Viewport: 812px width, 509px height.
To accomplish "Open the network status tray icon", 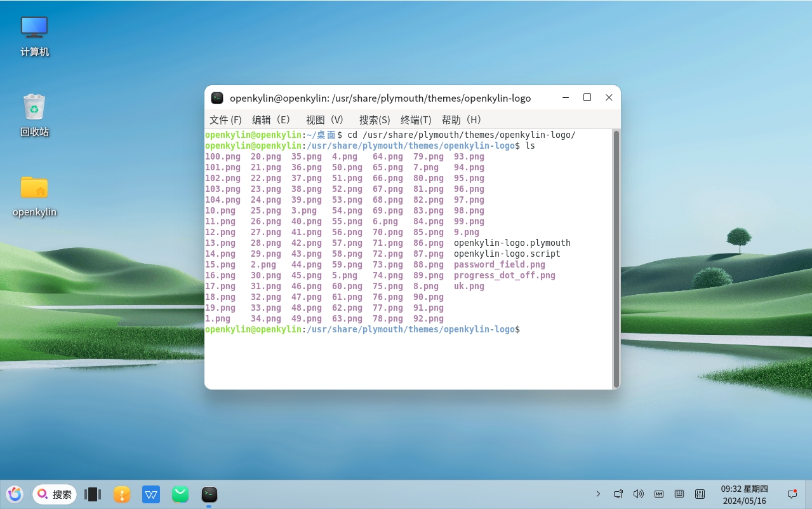I will 618,494.
